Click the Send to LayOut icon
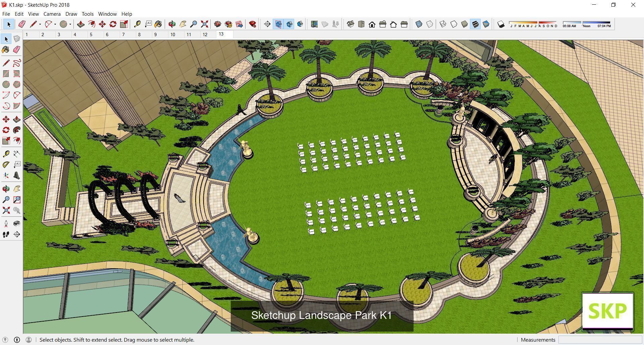 [x=239, y=24]
